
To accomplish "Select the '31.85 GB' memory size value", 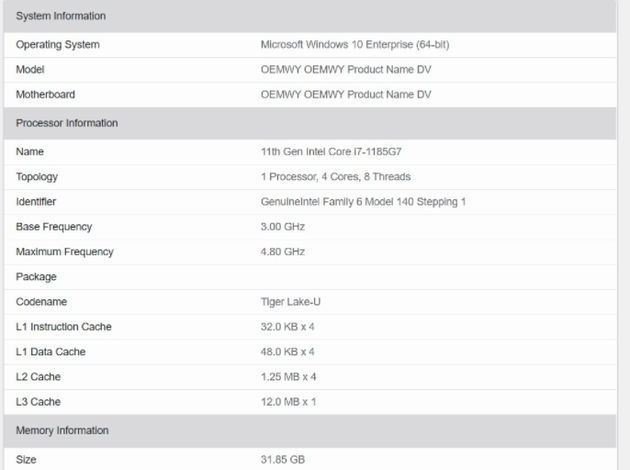I will coord(282,459).
